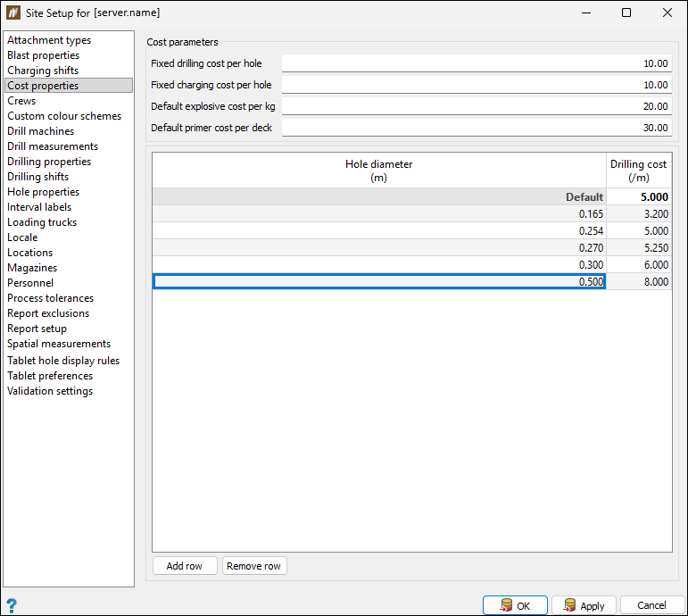Screen dimensions: 688x616
Task: Close the Site Setup dialog
Action: pyautogui.click(x=667, y=12)
